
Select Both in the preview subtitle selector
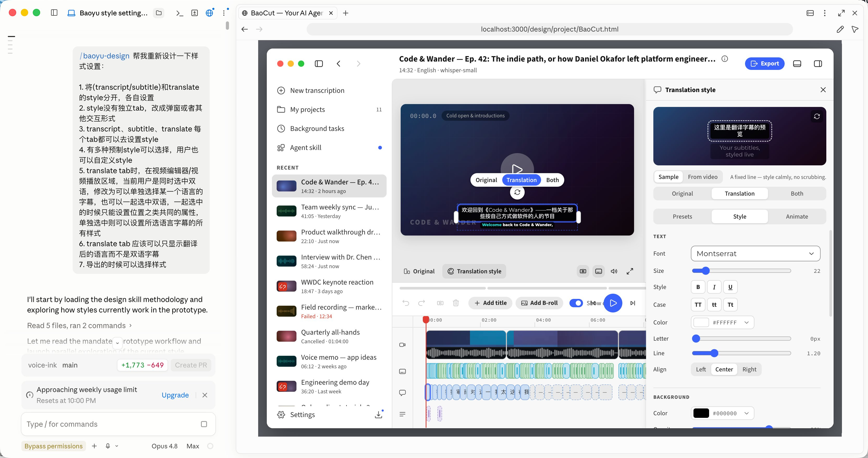[x=552, y=180]
